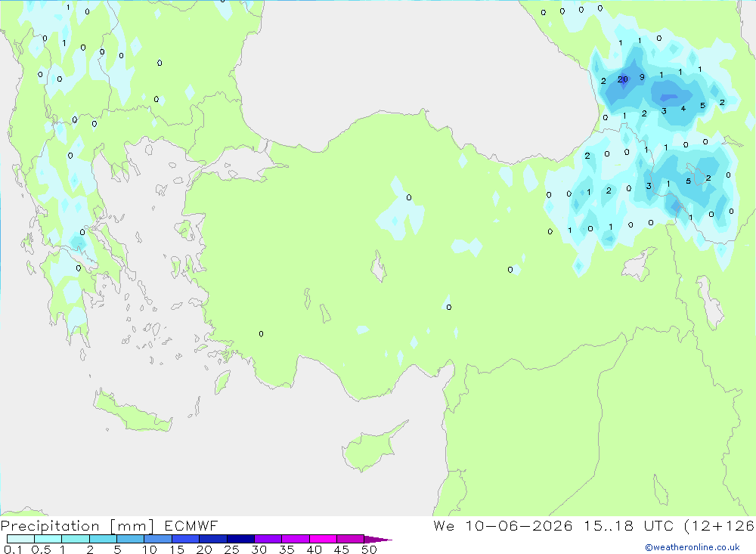Select the 30 to 35 mm purple swatch
The width and height of the screenshot is (756, 554).
point(268,539)
